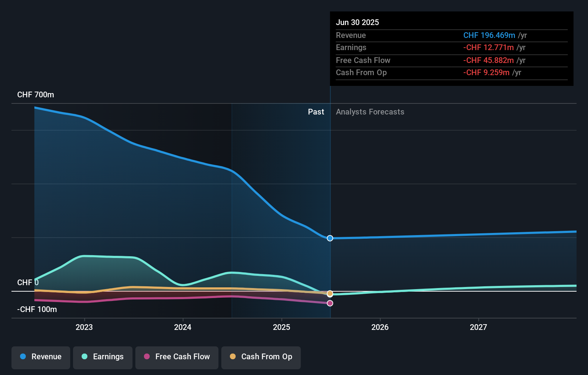588x375 pixels.
Task: Toggle the Free Cash Flow legend button
Action: click(177, 357)
